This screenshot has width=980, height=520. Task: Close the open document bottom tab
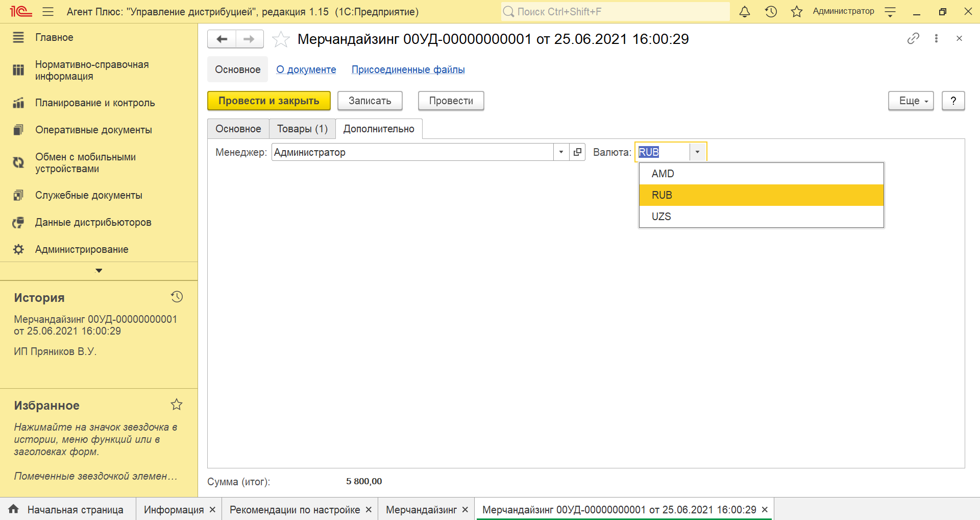coord(765,510)
